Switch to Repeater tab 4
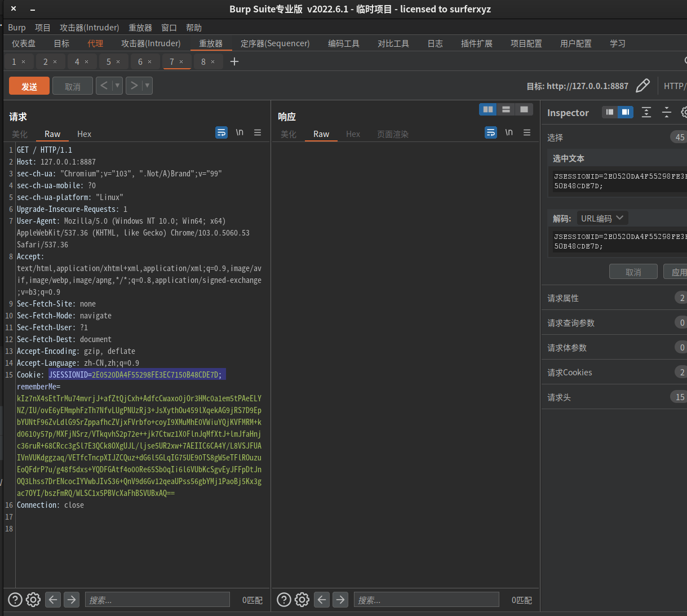Viewport: 687px width, 616px height. click(77, 61)
